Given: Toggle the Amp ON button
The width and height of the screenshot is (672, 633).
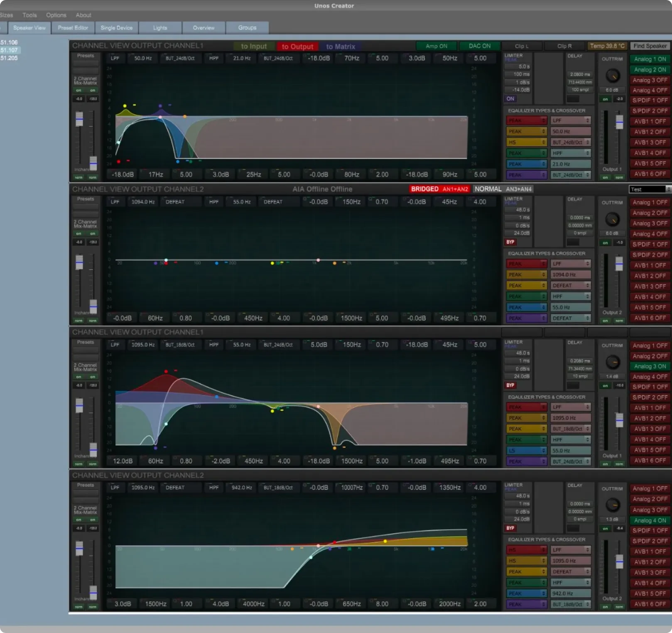Looking at the screenshot, I should tap(436, 46).
